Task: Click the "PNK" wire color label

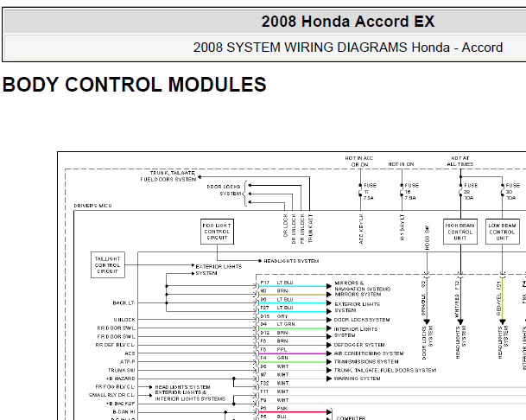Action: (x=282, y=408)
